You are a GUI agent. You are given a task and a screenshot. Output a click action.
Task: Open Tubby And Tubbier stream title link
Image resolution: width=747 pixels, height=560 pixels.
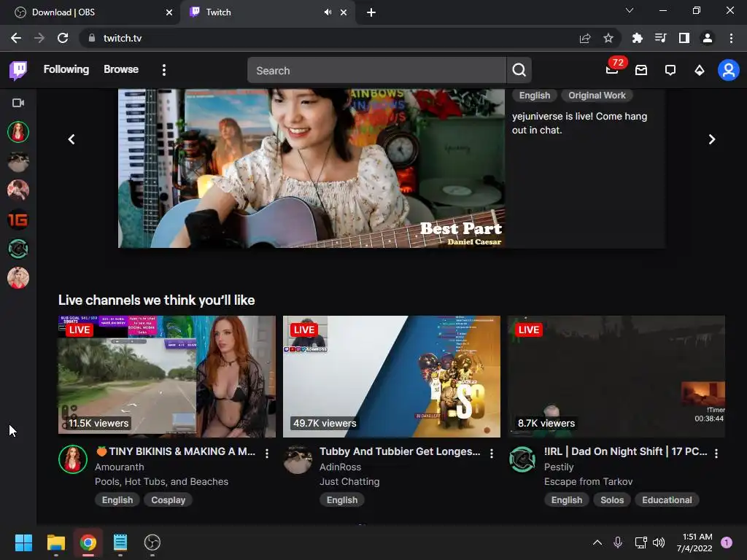[400, 451]
